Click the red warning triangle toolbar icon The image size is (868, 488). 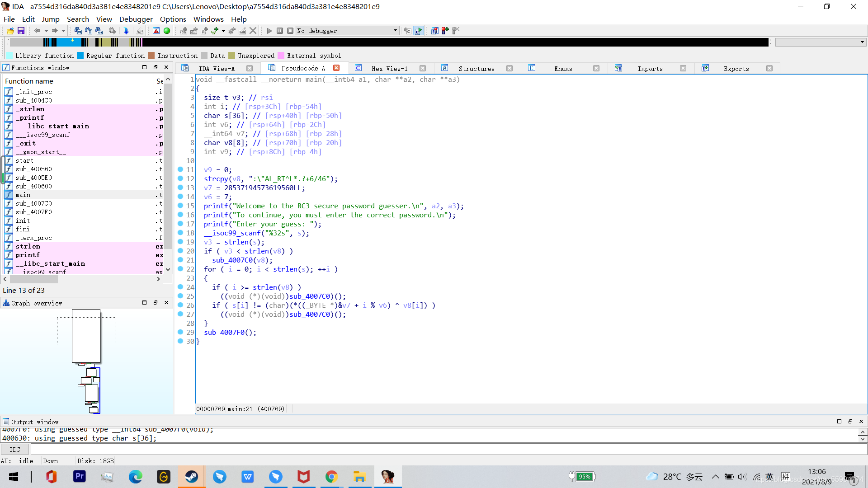(x=156, y=31)
